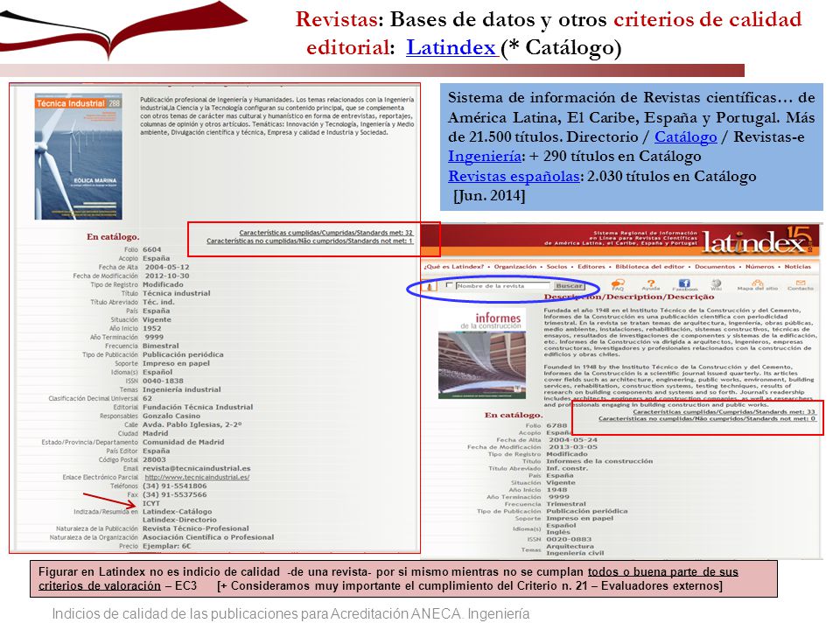Focus the 'Nombre de la revista' search field
The width and height of the screenshot is (840, 630).
pyautogui.click(x=502, y=285)
